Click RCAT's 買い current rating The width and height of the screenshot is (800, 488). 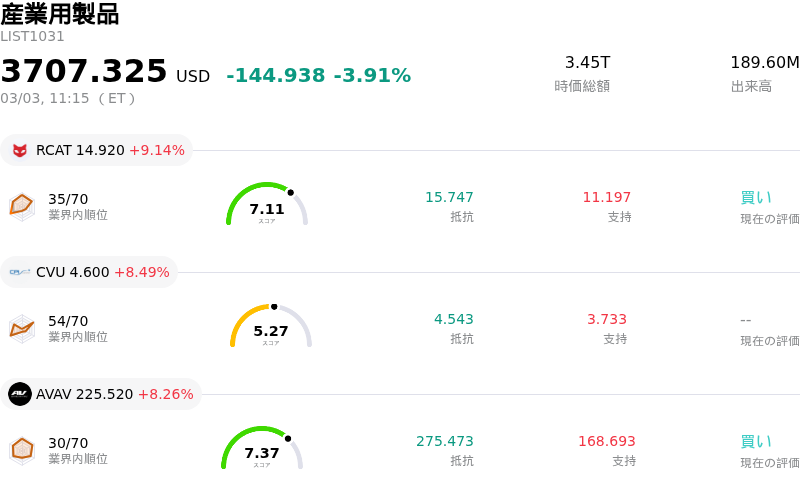click(x=756, y=198)
